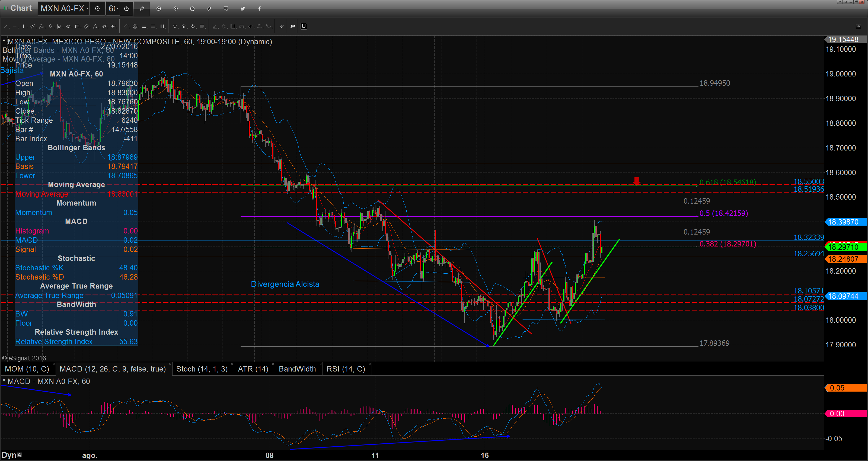Click the play replay icon
Viewport: 868px width, 461px height.
point(175,8)
